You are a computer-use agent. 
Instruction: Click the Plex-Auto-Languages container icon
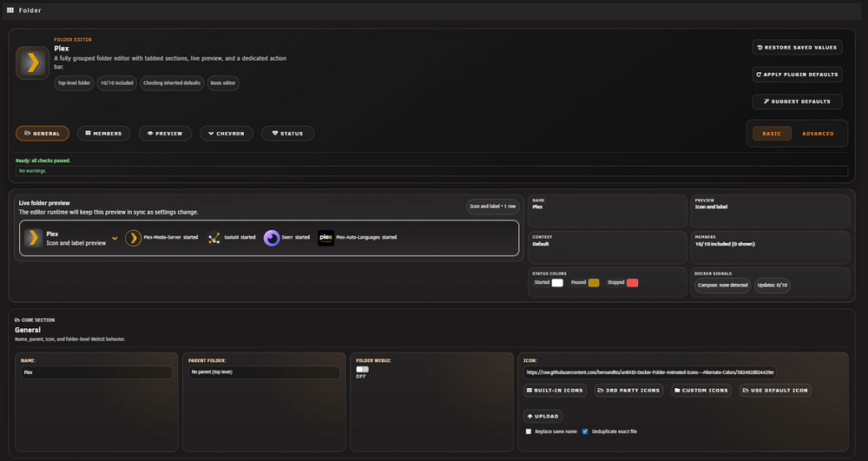(x=326, y=237)
